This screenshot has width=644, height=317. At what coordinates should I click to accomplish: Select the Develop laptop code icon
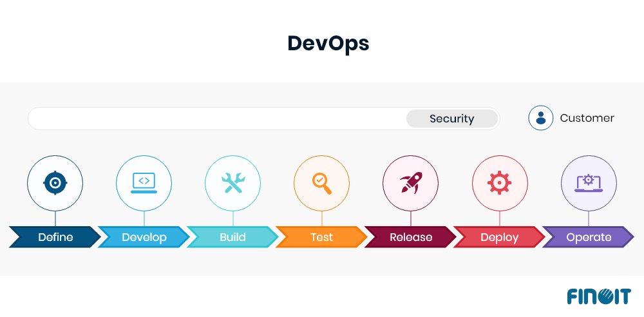(144, 183)
